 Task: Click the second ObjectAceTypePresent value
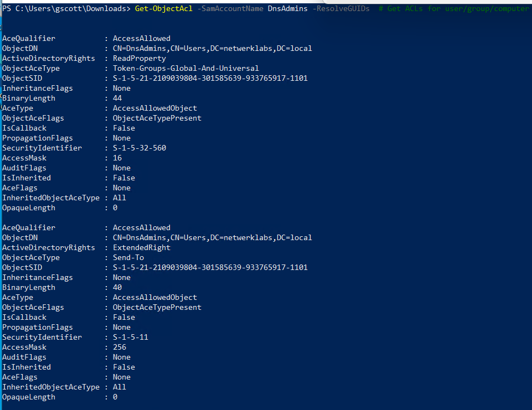pyautogui.click(x=157, y=307)
